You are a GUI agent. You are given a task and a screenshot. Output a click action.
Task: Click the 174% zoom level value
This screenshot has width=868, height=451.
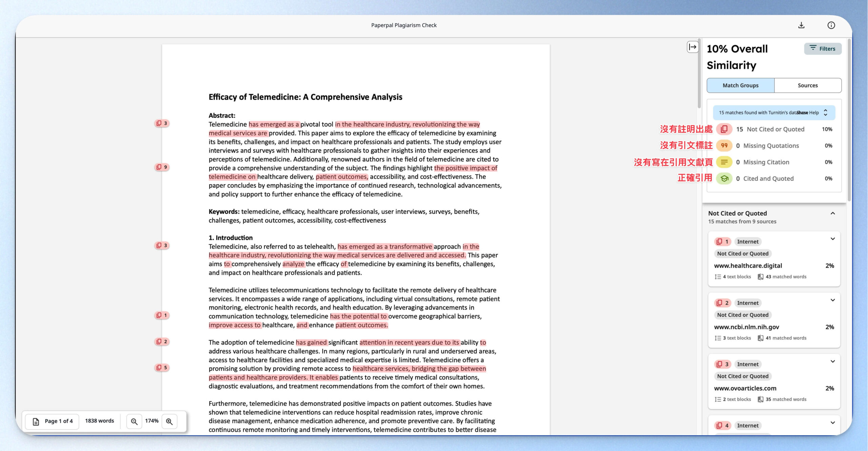[152, 421]
